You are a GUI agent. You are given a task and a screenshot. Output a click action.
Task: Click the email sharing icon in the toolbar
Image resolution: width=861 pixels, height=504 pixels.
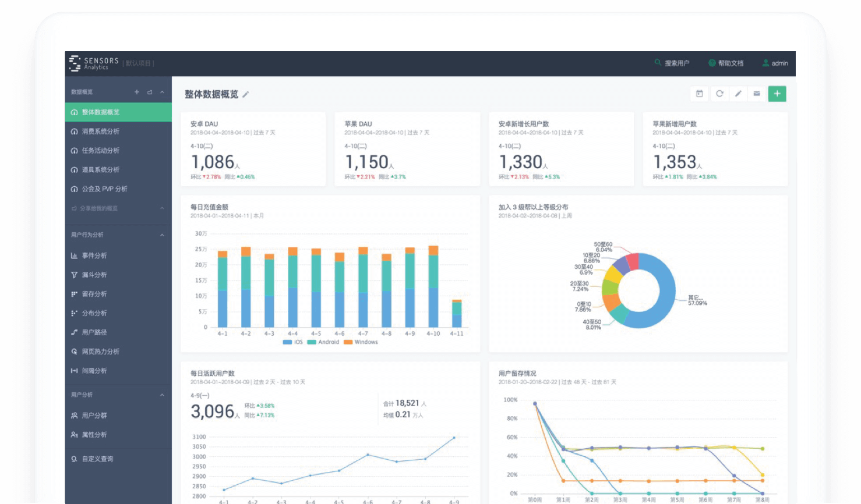[757, 94]
